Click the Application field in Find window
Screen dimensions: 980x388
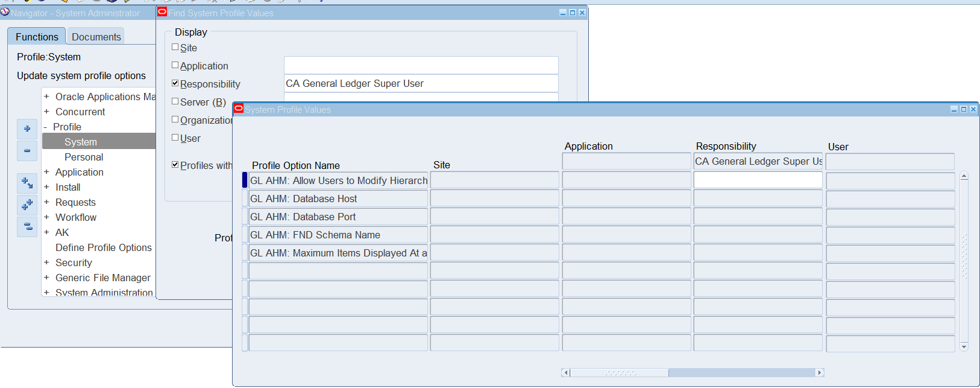point(421,65)
